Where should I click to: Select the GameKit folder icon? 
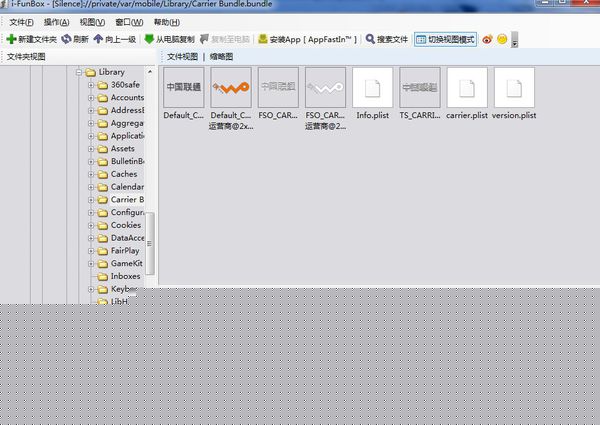point(103,264)
